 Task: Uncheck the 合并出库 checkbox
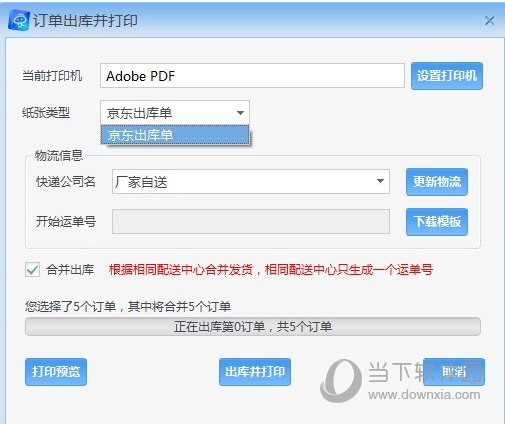32,269
